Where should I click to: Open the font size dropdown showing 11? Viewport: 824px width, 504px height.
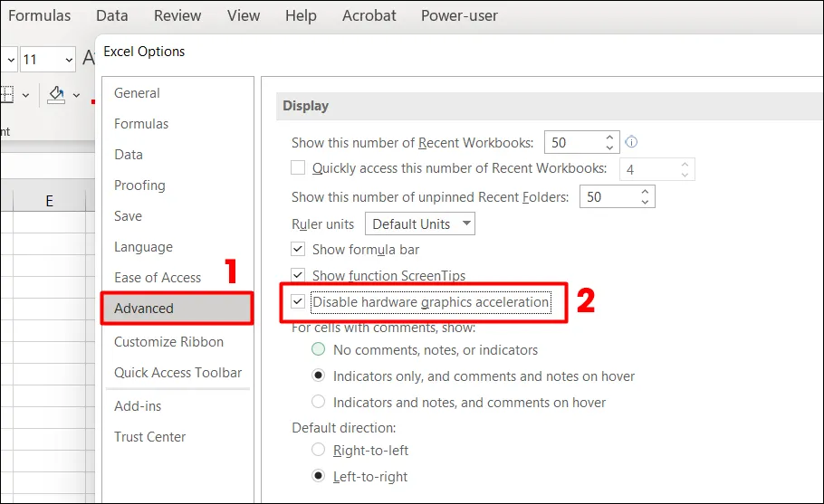[x=68, y=60]
